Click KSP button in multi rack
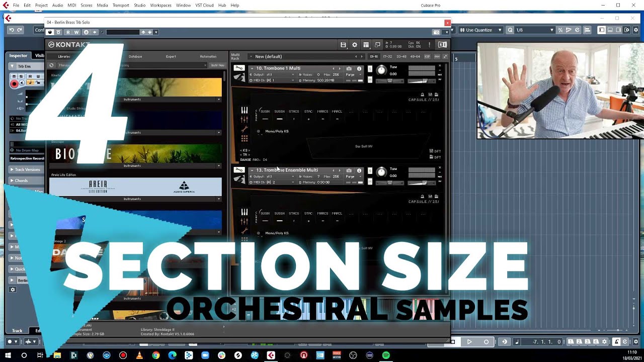This screenshot has height=362, width=644. [x=428, y=57]
